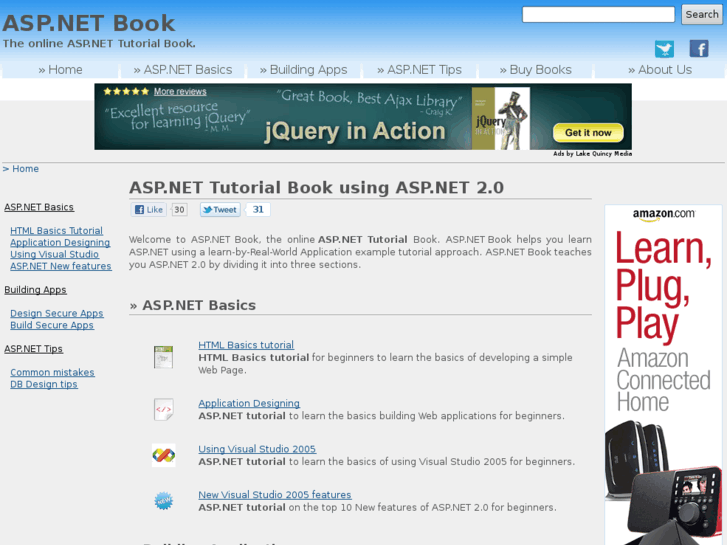727x545 pixels.
Task: Open sidebar Building Apps heading link
Action: (35, 290)
